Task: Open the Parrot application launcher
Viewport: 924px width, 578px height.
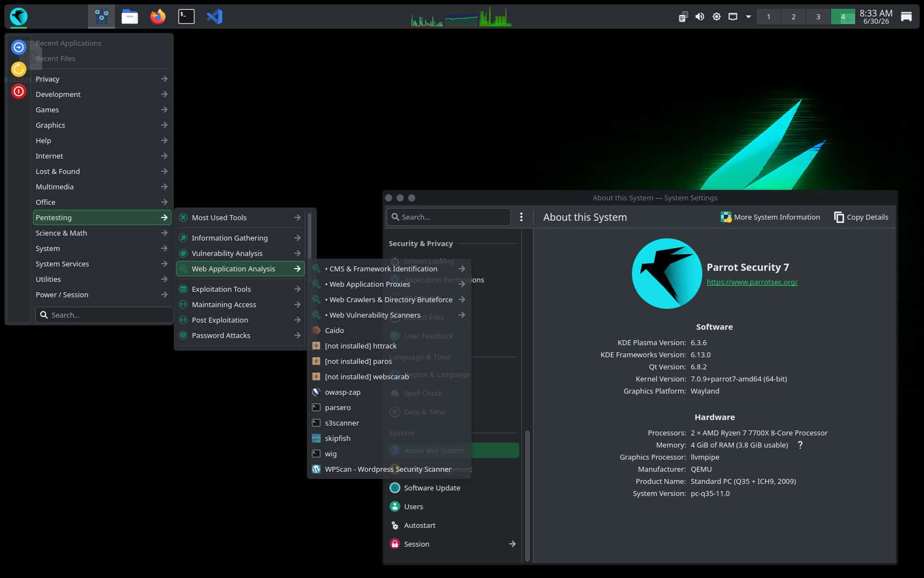Action: 19,17
